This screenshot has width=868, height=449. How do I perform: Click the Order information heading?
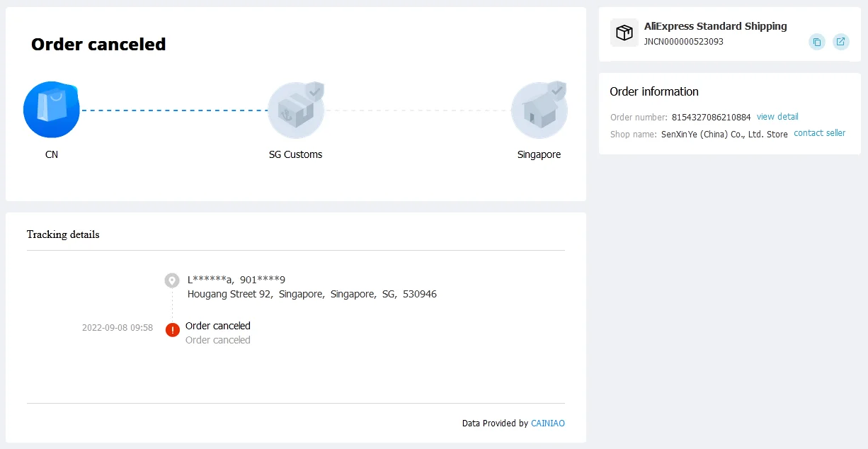653,91
